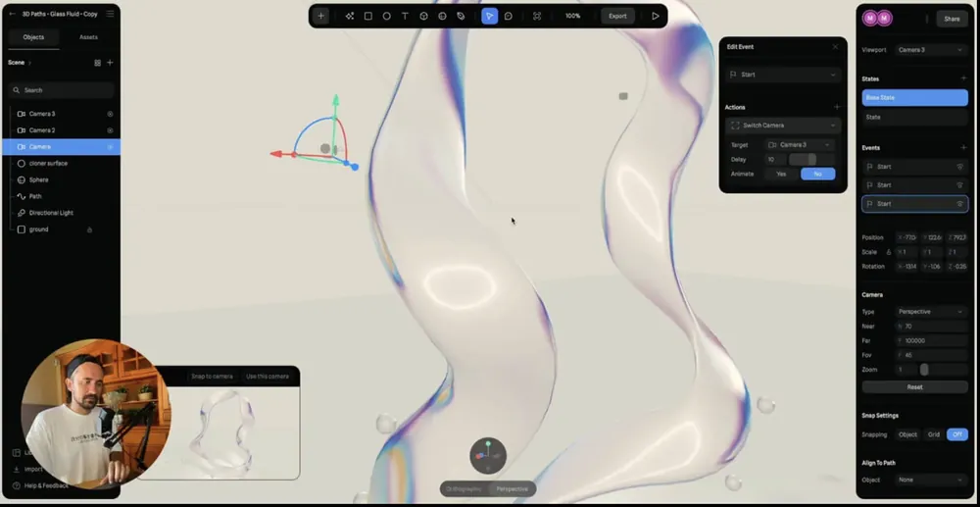
Task: Click the Path curve icon in object list
Action: click(22, 196)
